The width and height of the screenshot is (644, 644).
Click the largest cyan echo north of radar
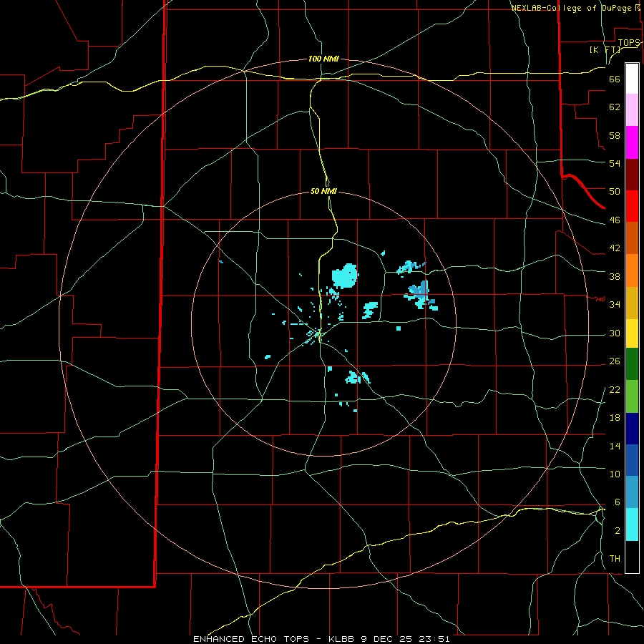pyautogui.click(x=345, y=275)
